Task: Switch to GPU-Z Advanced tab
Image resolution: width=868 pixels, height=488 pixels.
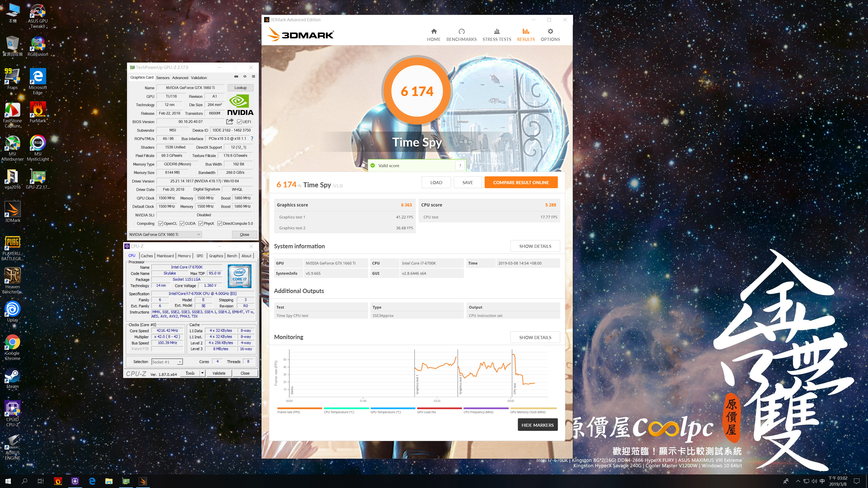Action: tap(180, 77)
